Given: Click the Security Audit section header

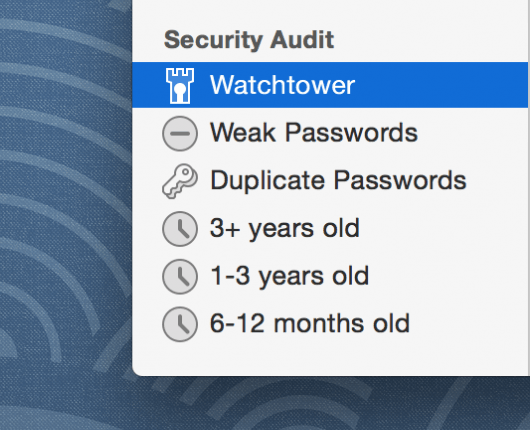Looking at the screenshot, I should point(249,40).
